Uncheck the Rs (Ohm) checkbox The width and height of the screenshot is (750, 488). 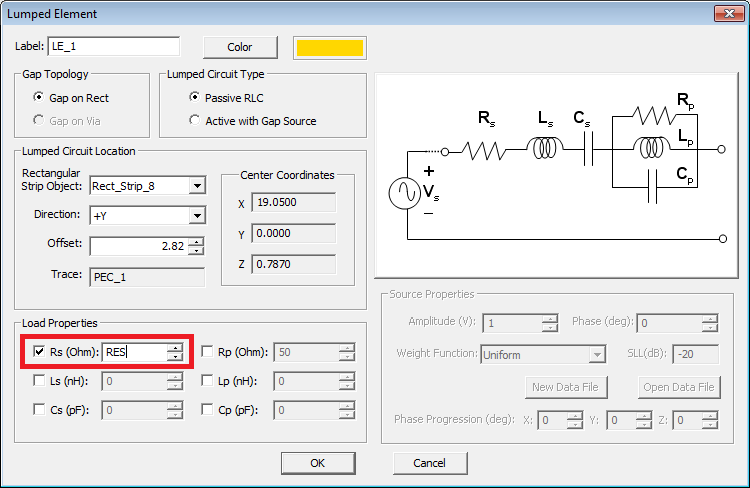point(39,352)
